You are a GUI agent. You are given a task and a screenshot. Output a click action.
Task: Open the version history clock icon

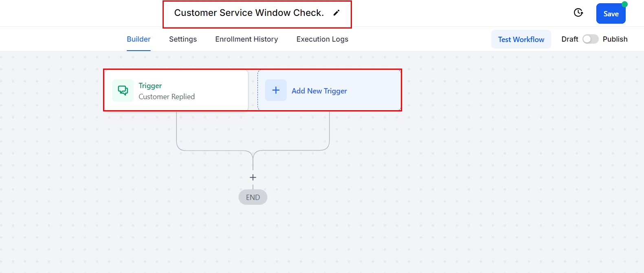(x=578, y=13)
